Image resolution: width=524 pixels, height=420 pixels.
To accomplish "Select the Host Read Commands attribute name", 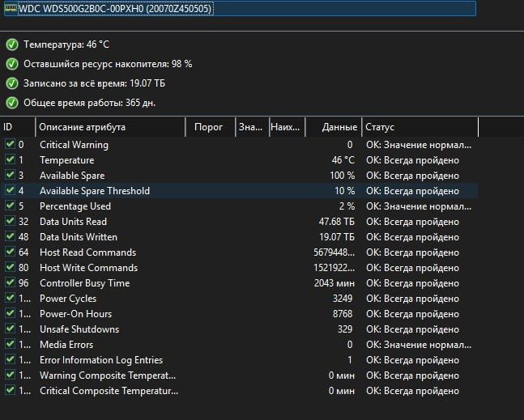I will (88, 252).
